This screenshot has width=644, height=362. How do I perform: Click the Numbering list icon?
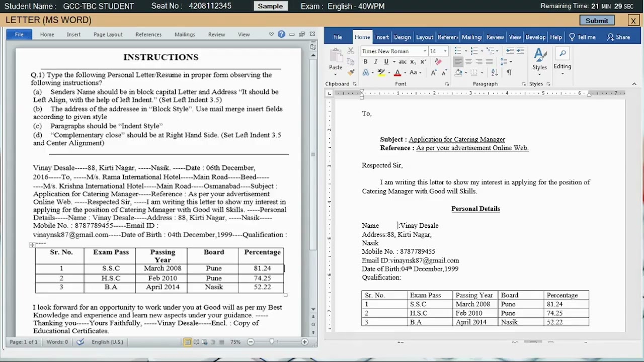click(474, 51)
